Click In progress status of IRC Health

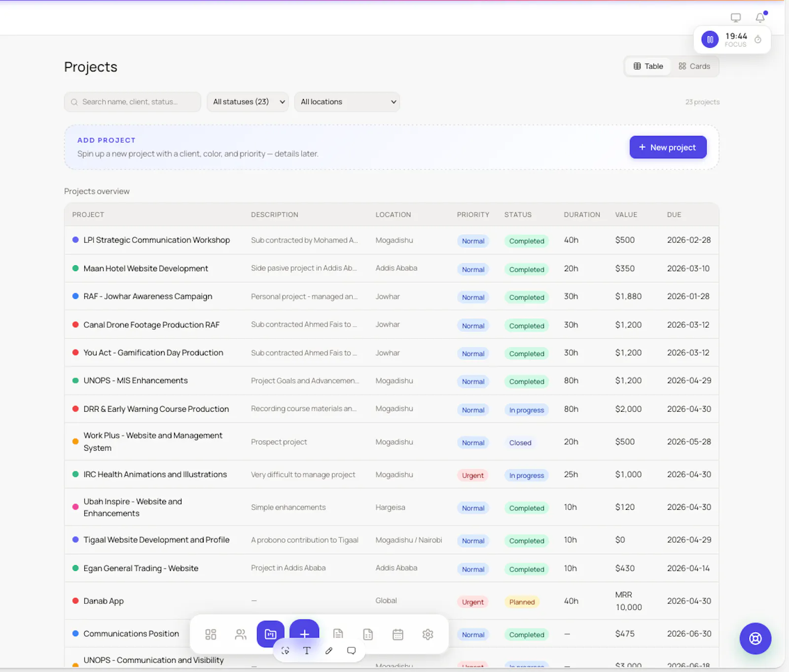pyautogui.click(x=527, y=475)
